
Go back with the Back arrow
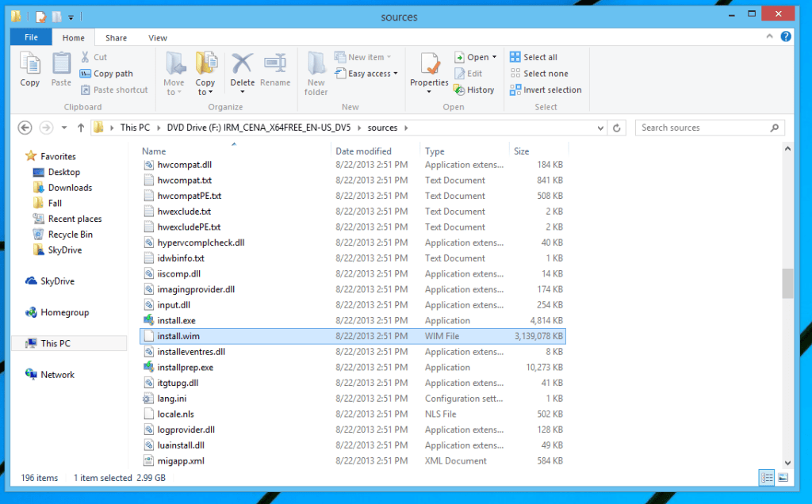[x=25, y=128]
